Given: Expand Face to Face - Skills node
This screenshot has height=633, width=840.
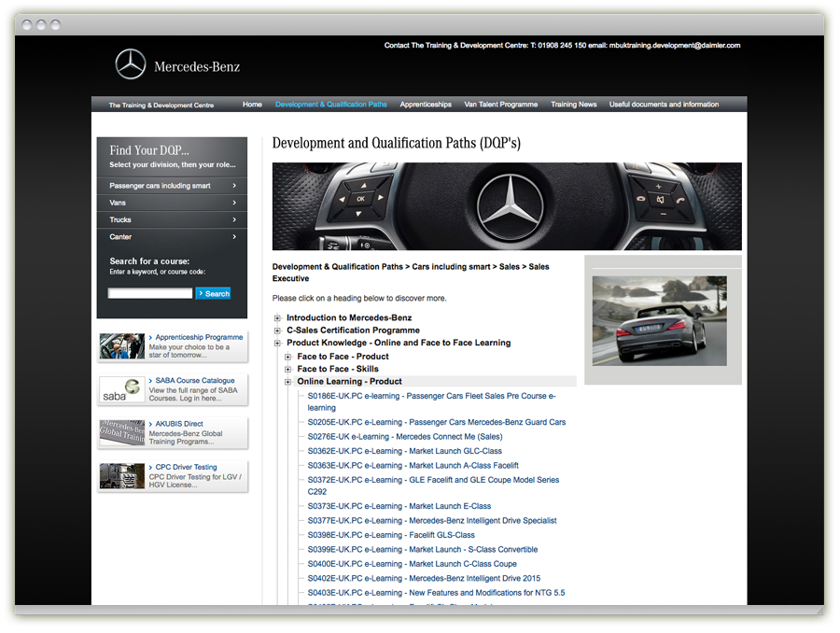Looking at the screenshot, I should [x=288, y=369].
